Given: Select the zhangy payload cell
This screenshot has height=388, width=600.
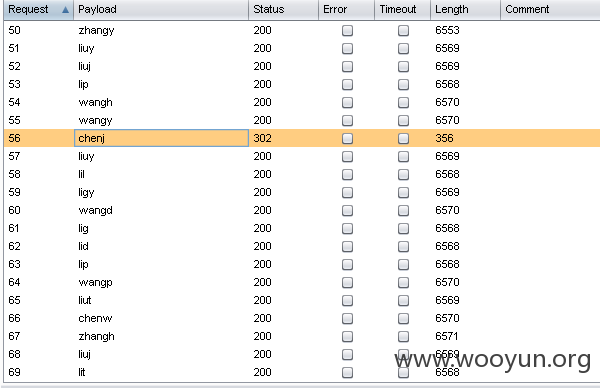Looking at the screenshot, I should click(161, 30).
